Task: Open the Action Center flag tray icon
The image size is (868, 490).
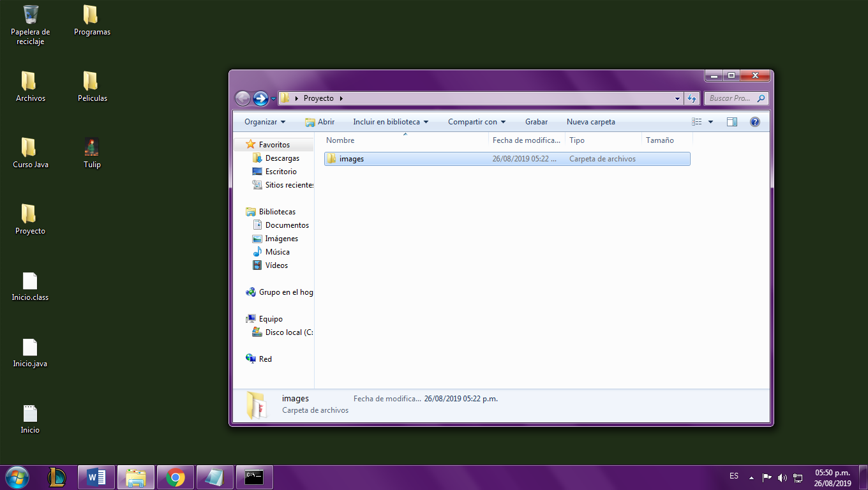Action: click(x=767, y=477)
